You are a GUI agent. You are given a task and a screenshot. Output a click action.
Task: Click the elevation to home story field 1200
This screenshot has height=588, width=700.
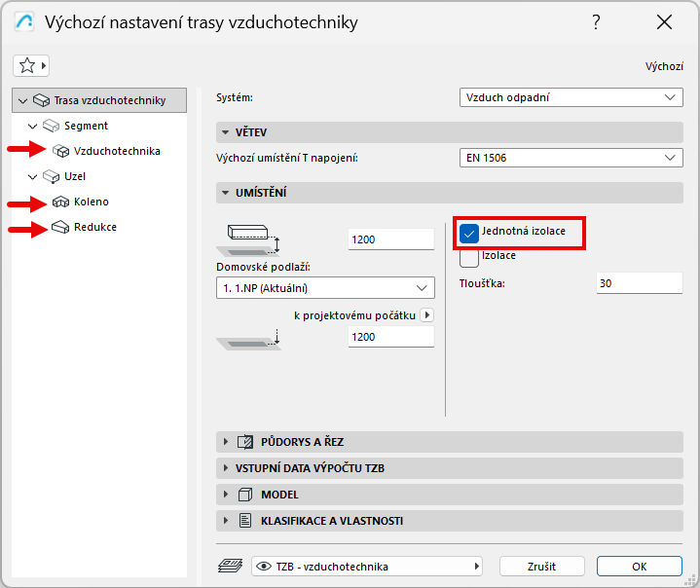pyautogui.click(x=391, y=239)
